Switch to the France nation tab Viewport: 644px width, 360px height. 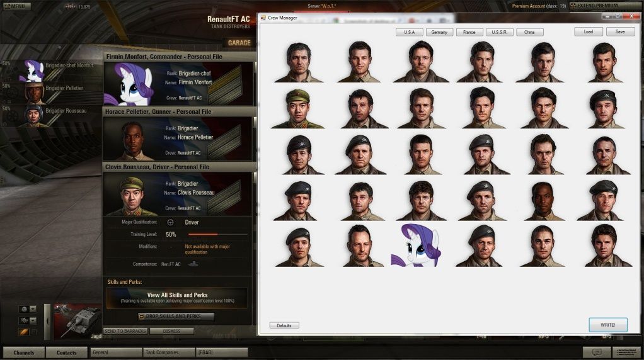tap(469, 32)
